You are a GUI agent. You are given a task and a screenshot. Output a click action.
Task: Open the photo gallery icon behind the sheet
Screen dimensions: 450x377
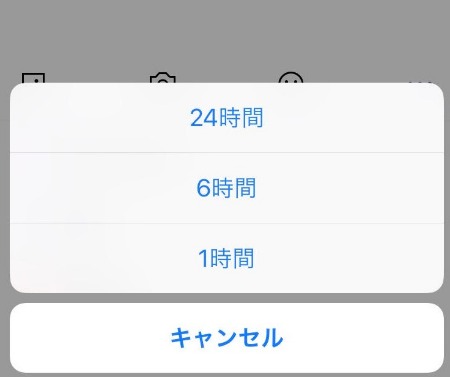point(33,78)
